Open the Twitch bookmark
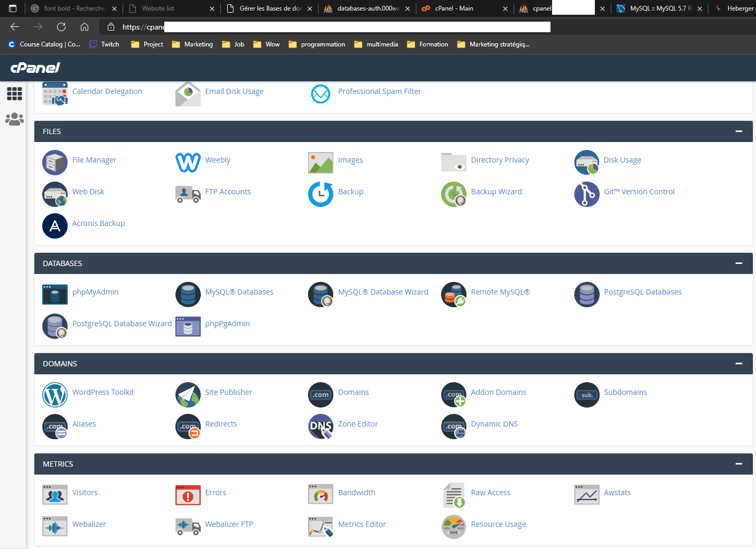Viewport: 756px width, 549px height. [x=104, y=44]
